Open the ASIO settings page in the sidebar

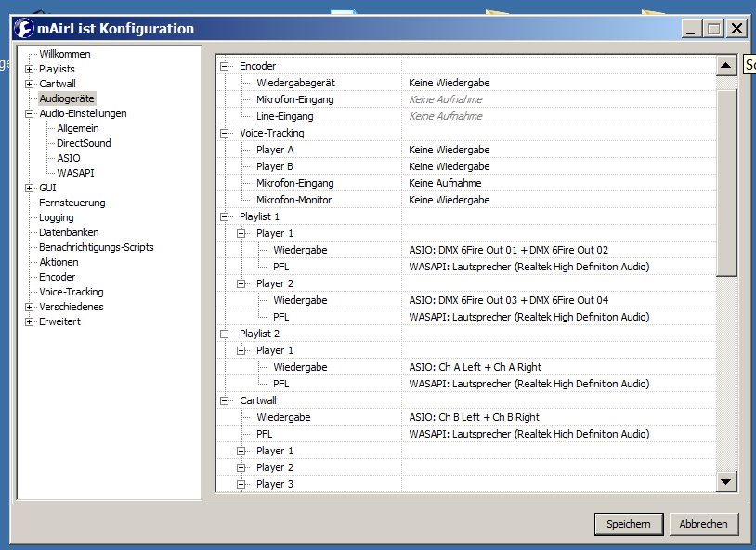coord(69,158)
